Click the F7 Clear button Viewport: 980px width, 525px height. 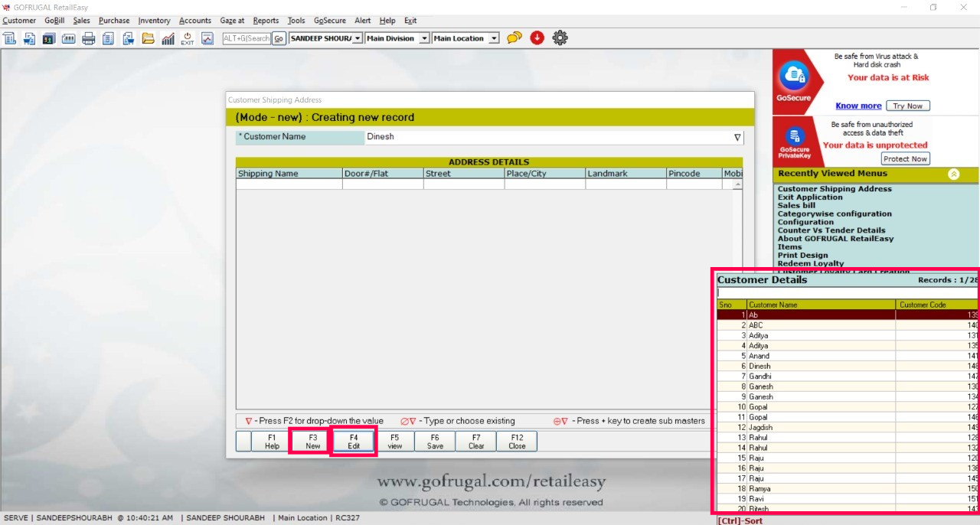pos(476,442)
